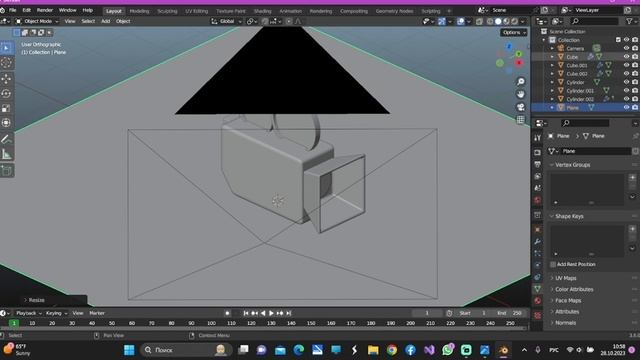Disable Cylinder.001 in renders camera icon

coord(635,91)
